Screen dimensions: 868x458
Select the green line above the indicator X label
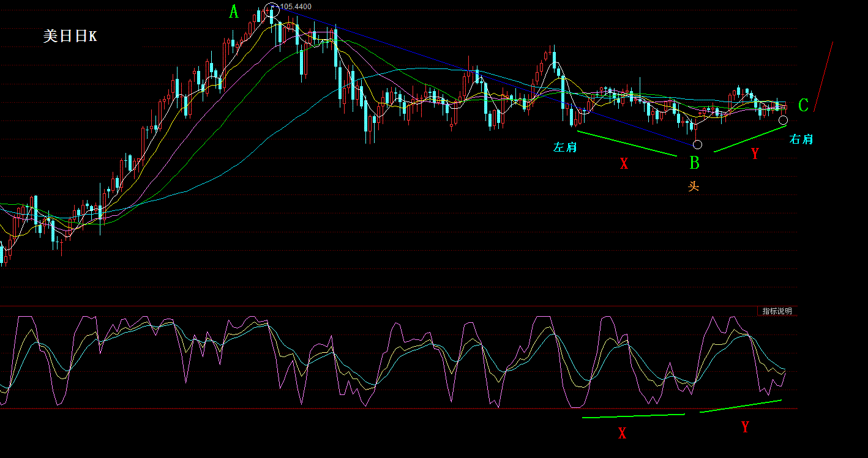[633, 416]
